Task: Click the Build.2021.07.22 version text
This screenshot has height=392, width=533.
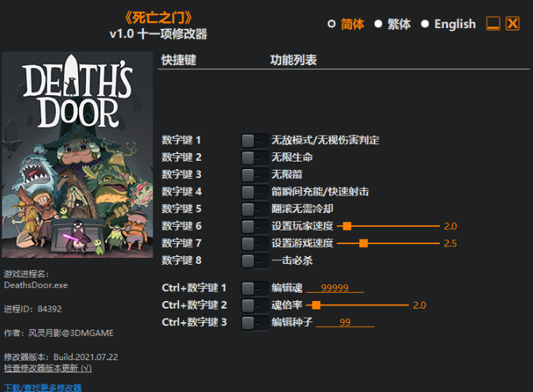Action: pos(86,357)
